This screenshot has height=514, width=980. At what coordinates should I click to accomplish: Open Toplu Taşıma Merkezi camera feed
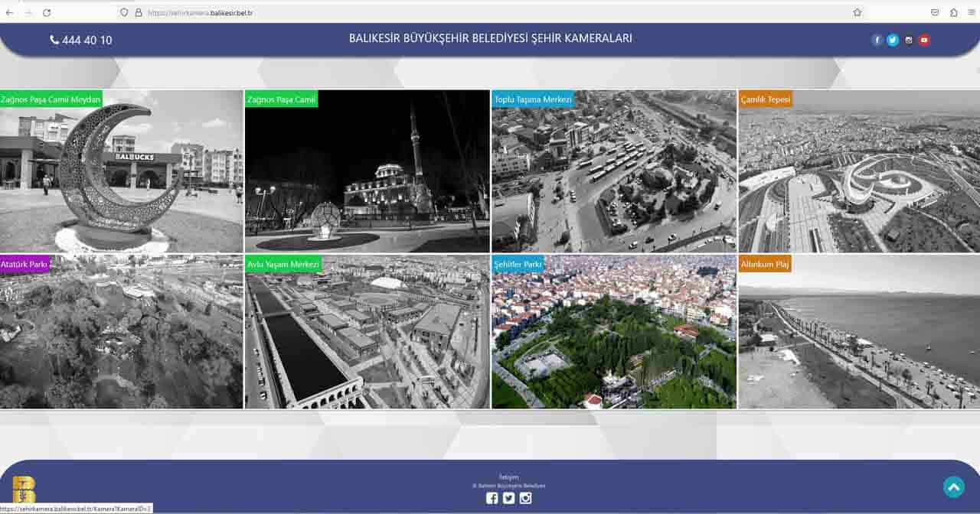coord(613,172)
